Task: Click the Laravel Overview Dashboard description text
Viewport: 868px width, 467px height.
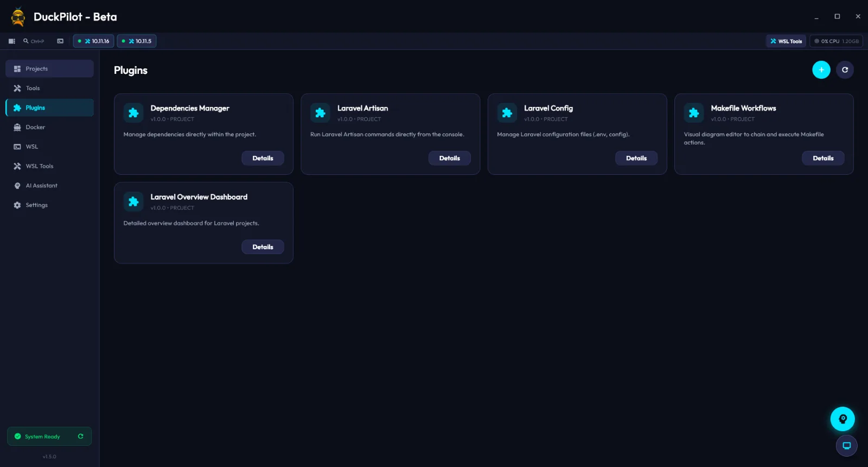Action: [x=192, y=223]
